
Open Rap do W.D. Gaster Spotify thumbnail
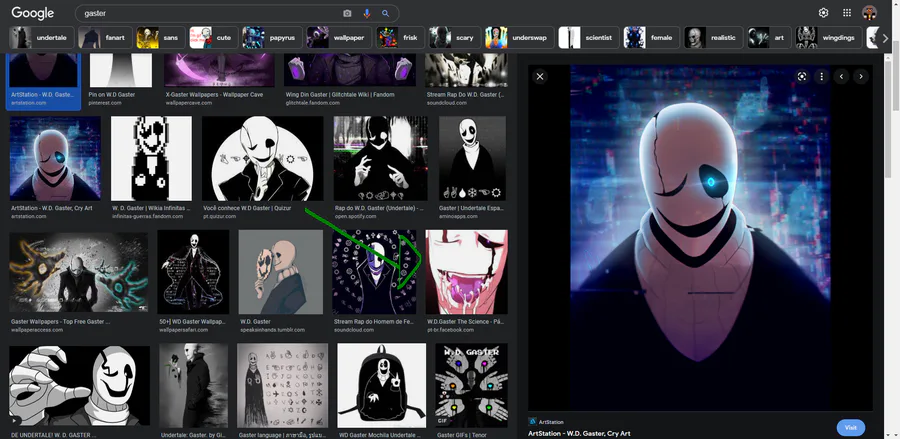381,158
